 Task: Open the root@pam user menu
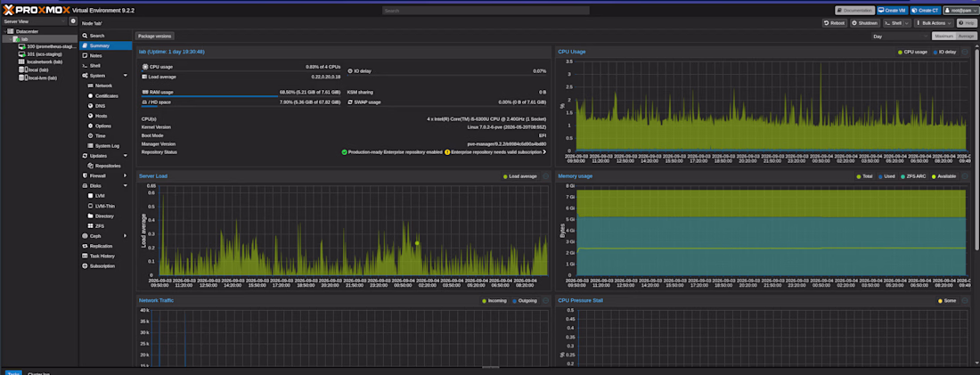[x=960, y=10]
